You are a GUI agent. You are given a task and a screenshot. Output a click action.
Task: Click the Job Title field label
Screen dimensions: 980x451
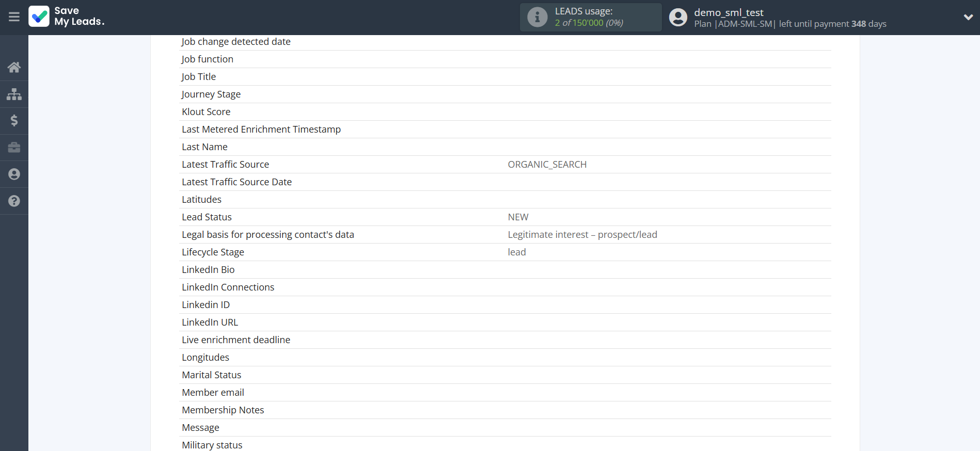(x=199, y=77)
